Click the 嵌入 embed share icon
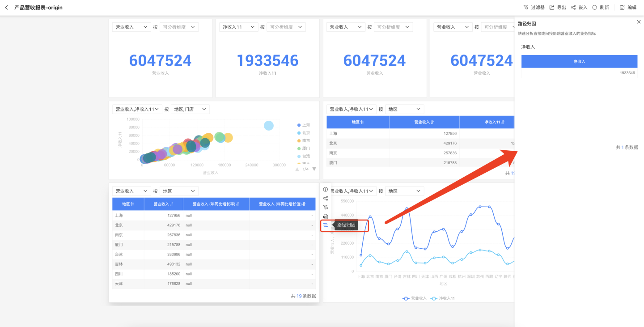Viewport: 644px width, 327px height. [579, 8]
